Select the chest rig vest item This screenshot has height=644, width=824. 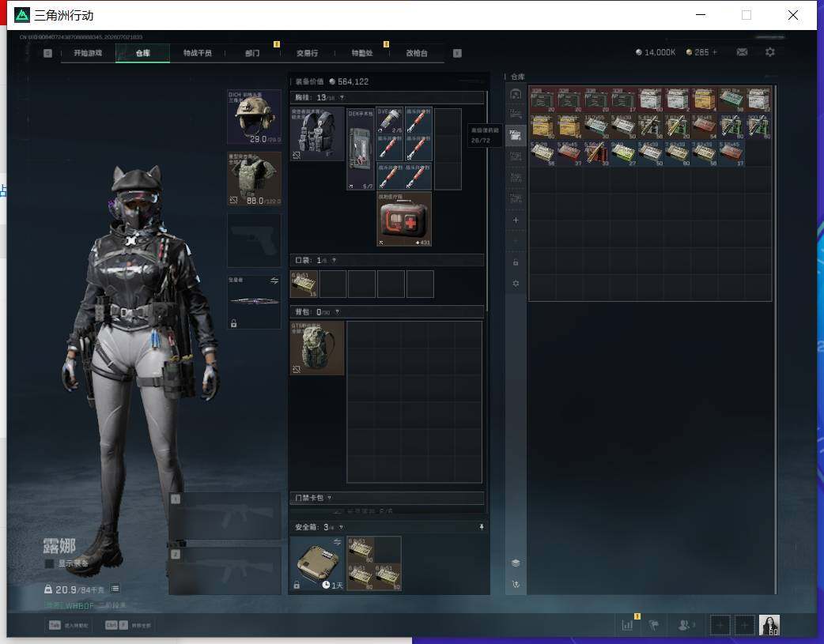317,134
